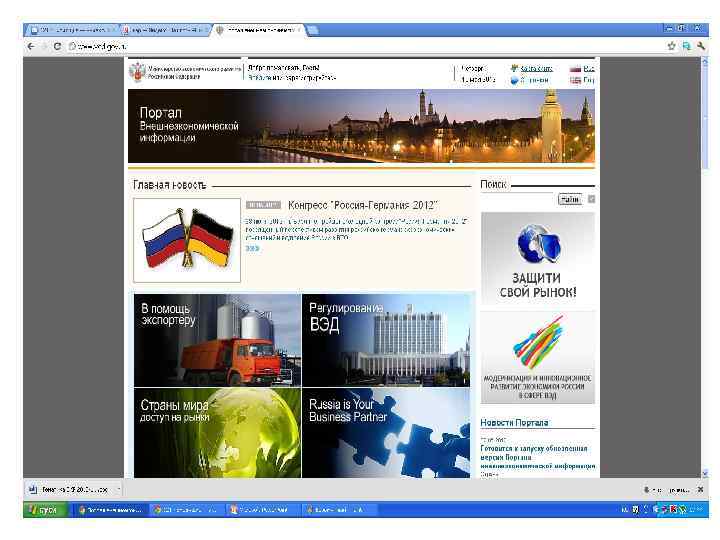The image size is (720, 540).
Task: Click the scrollbar down arrow
Action: (705, 473)
